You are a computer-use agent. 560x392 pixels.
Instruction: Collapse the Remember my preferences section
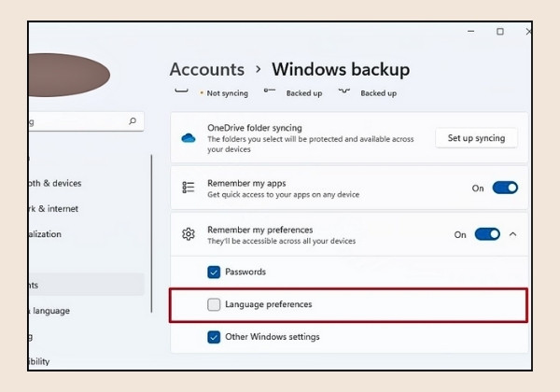(x=512, y=234)
